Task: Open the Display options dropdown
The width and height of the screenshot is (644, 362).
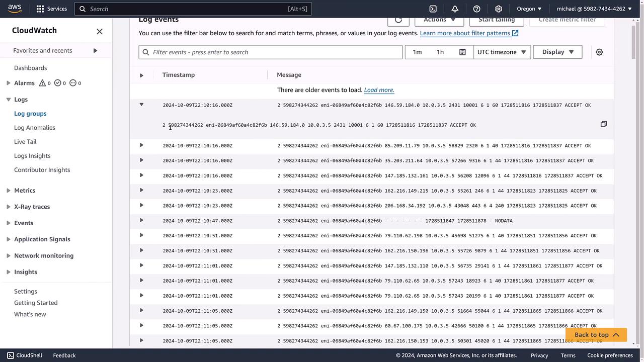Action: [x=557, y=52]
